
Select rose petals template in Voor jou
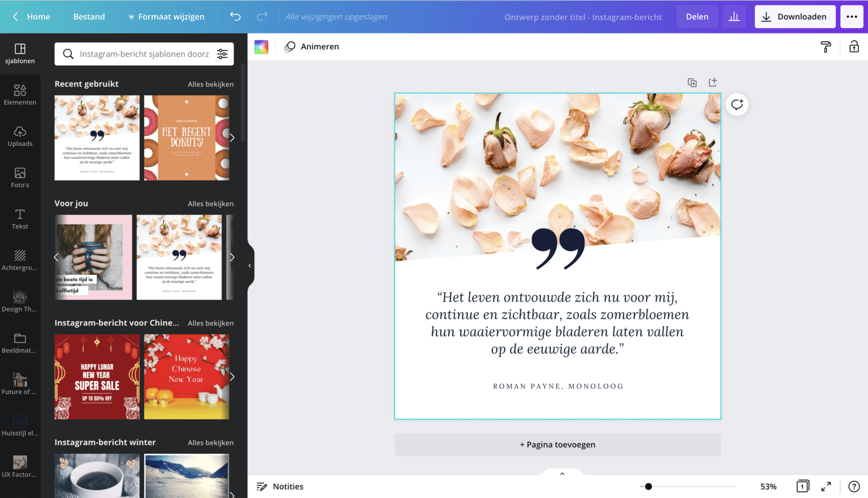coord(179,258)
